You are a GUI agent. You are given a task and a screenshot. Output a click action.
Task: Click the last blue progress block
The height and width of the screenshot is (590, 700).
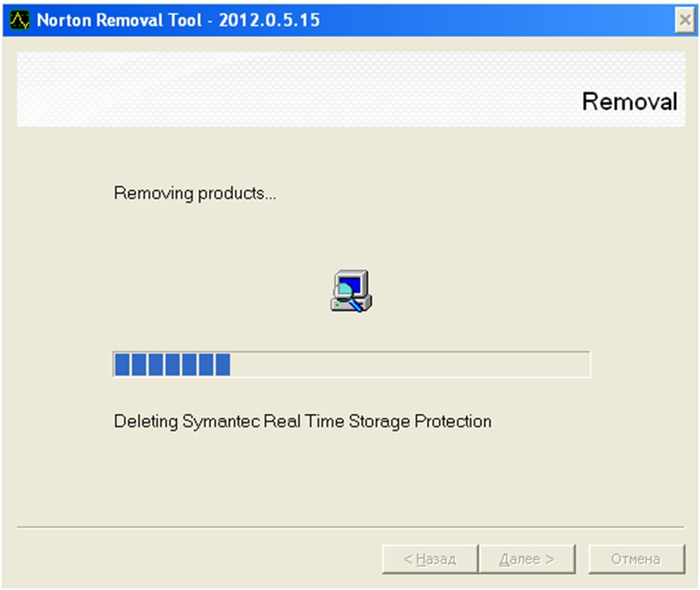(x=223, y=364)
